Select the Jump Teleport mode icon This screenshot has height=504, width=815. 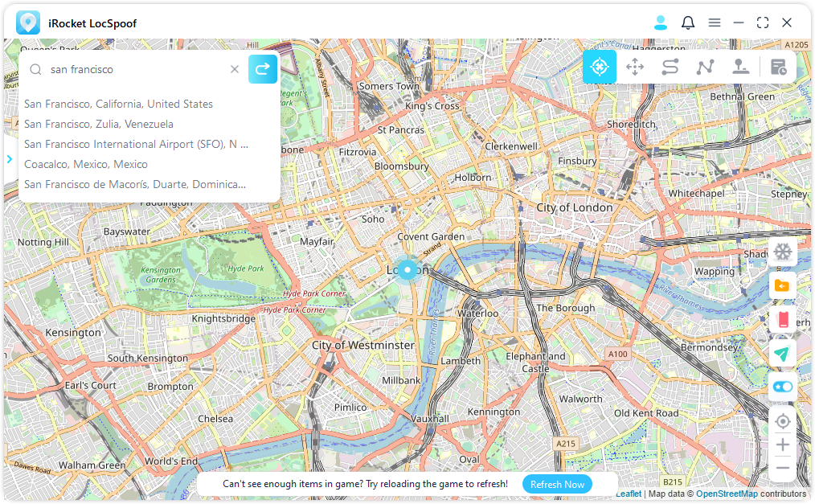point(740,68)
